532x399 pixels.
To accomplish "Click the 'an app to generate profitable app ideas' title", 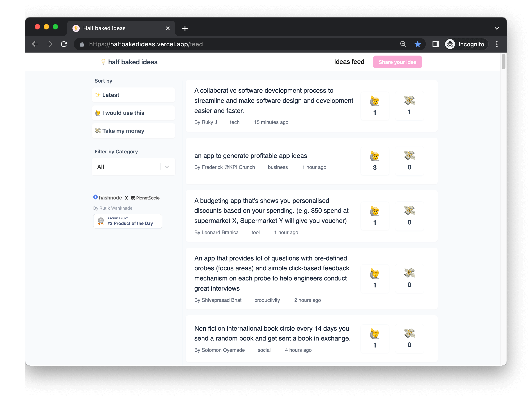I will click(x=250, y=155).
